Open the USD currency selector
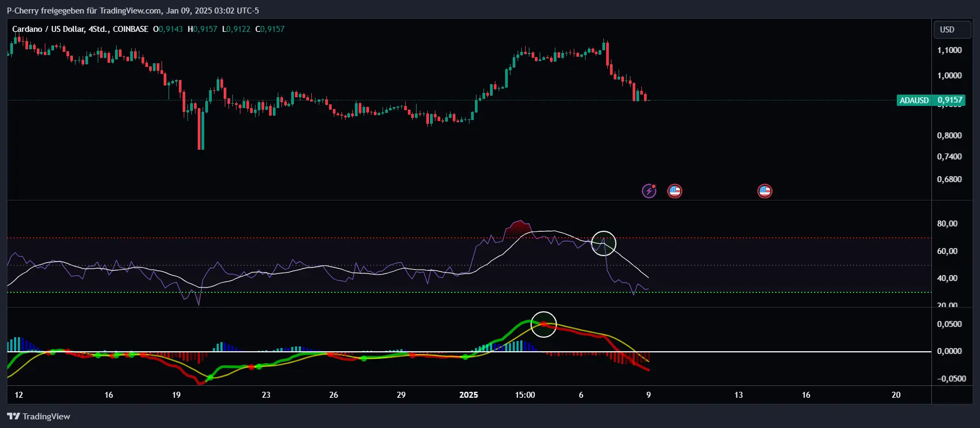980x428 pixels. pos(952,30)
